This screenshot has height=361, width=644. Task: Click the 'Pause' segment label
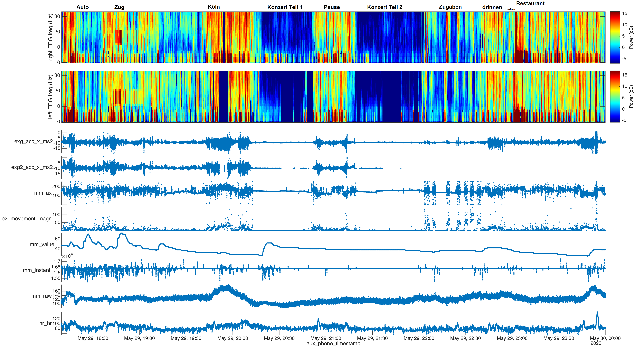pos(332,7)
